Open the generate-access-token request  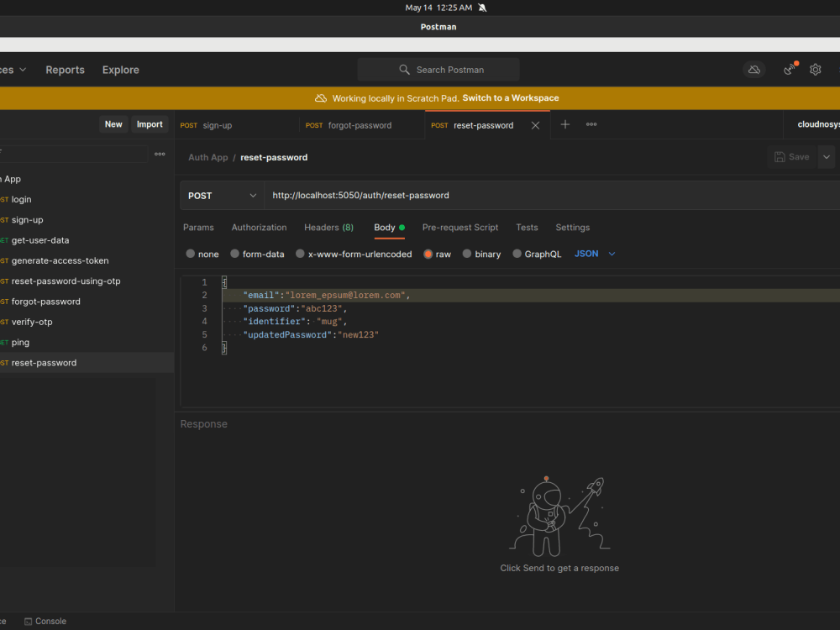coord(87,261)
